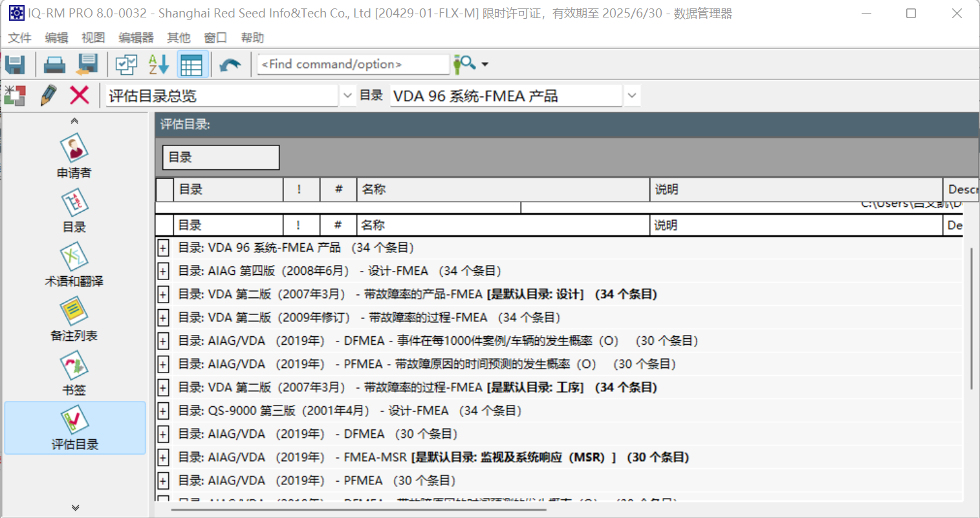Click the New entry icon with asterisk
The height and width of the screenshot is (518, 980).
15,96
